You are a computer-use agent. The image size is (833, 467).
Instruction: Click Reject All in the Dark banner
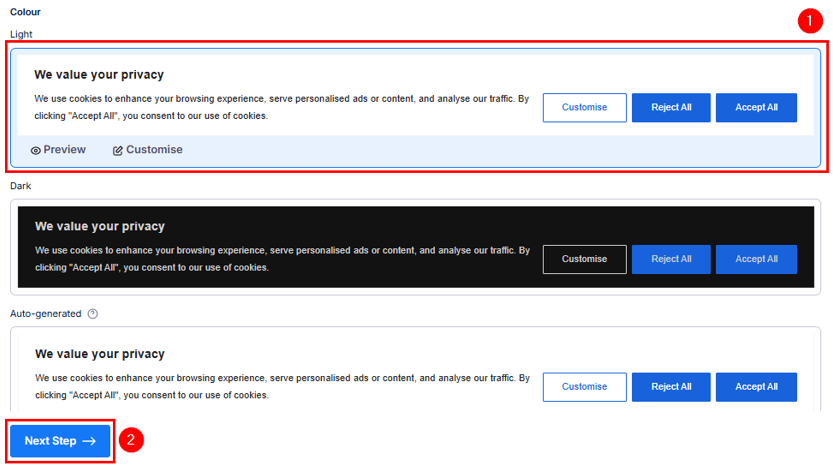click(x=671, y=259)
